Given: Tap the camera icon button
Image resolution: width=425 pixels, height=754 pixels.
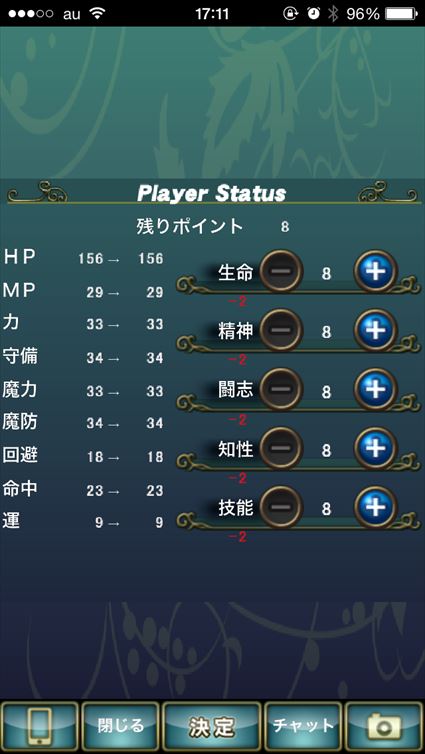Looking at the screenshot, I should tap(384, 726).
